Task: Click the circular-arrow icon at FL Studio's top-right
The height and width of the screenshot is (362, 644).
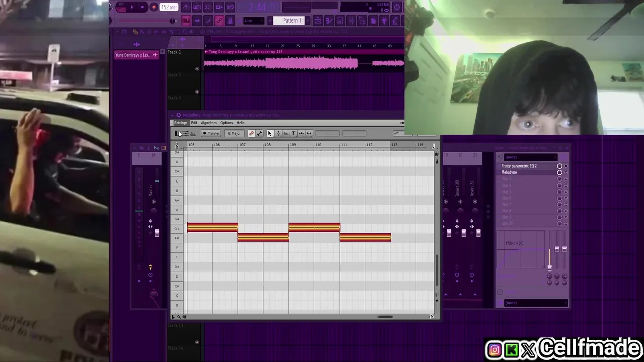Action: (397, 7)
